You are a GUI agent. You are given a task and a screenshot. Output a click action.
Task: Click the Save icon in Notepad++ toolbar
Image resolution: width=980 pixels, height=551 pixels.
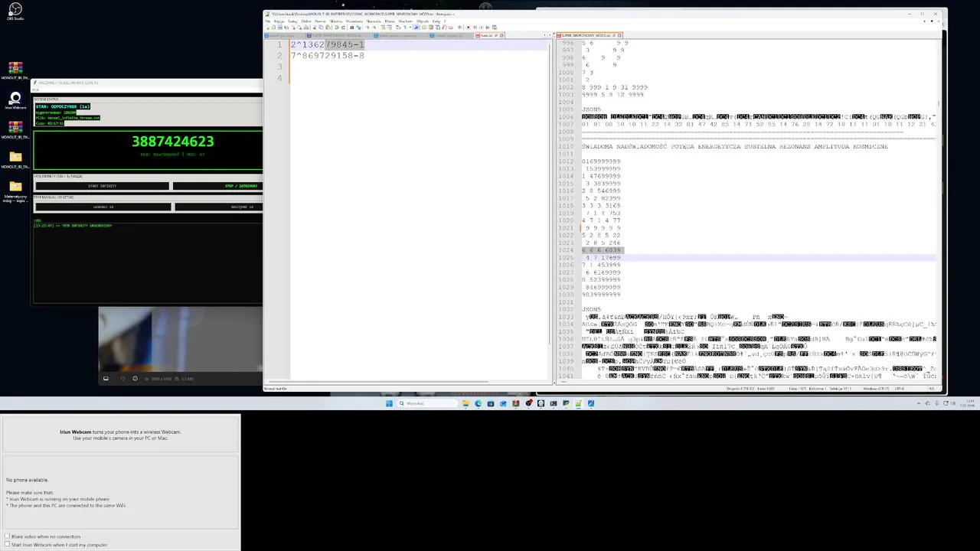coord(279,28)
